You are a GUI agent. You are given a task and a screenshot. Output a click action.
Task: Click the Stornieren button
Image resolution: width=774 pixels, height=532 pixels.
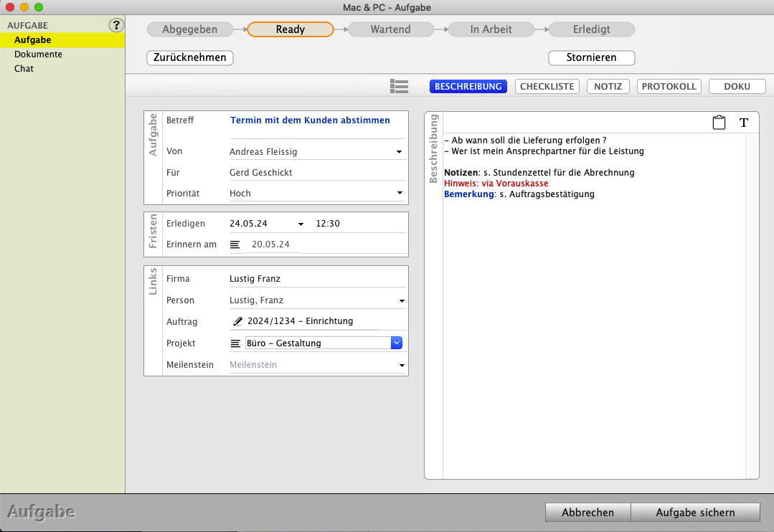click(x=591, y=57)
